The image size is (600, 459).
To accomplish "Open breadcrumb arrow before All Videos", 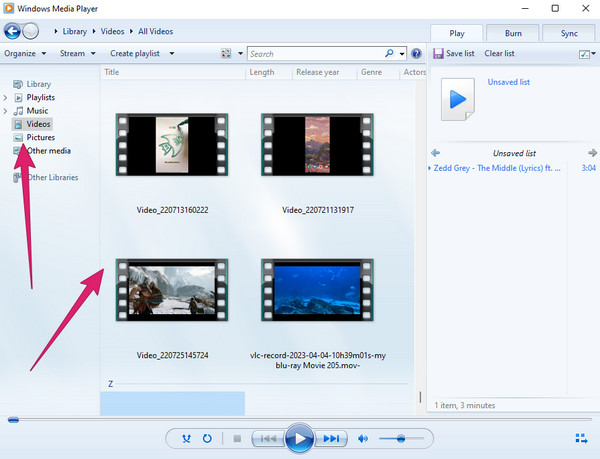I will click(x=131, y=31).
